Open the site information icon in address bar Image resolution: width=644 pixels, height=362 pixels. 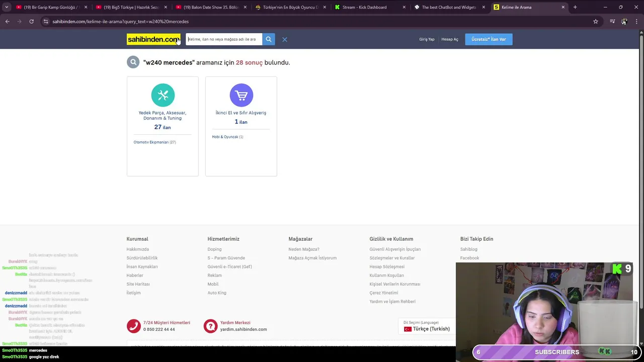pos(46,22)
